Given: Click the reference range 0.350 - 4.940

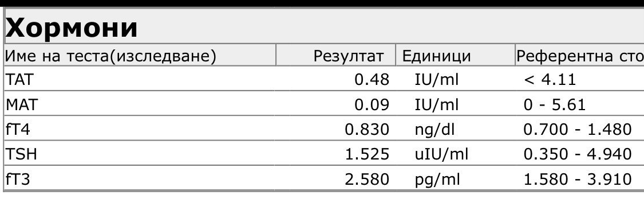Looking at the screenshot, I should point(578,154).
